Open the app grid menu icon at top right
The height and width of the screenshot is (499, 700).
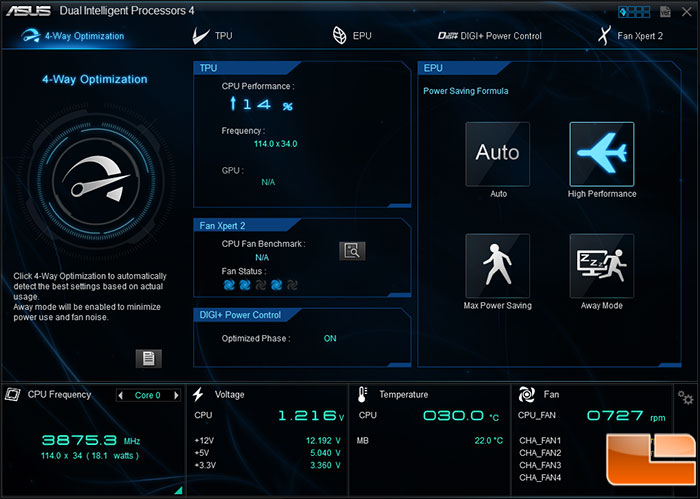click(634, 12)
